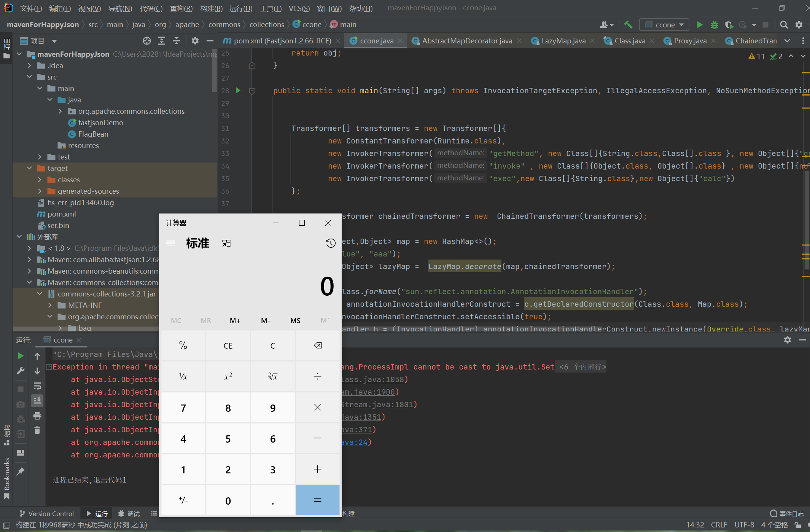Screen dimensions: 810x532
Task: Open Run panel settings gear
Action: (x=788, y=340)
